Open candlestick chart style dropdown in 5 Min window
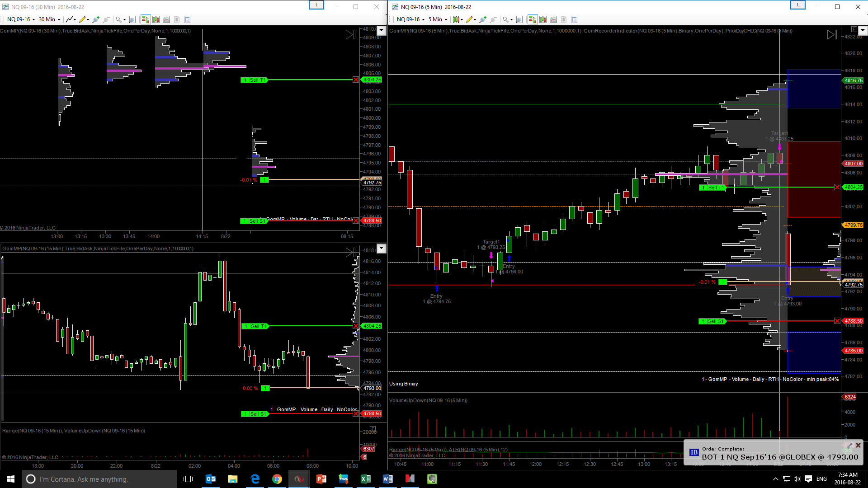The image size is (868, 488). [458, 19]
